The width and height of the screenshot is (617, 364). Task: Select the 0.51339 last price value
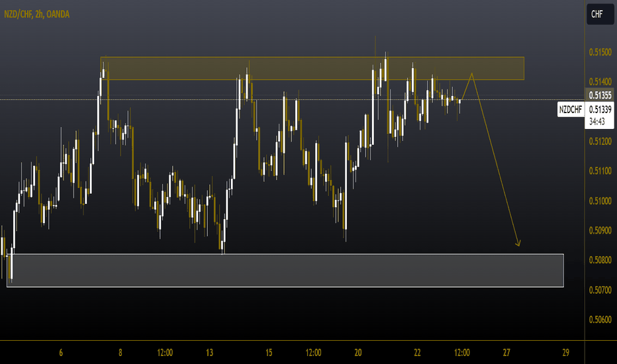coord(600,109)
